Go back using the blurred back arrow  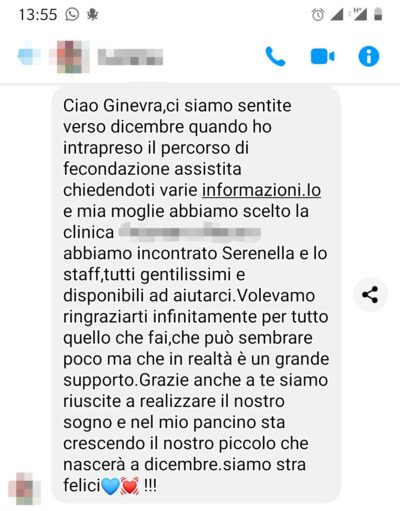pos(29,56)
